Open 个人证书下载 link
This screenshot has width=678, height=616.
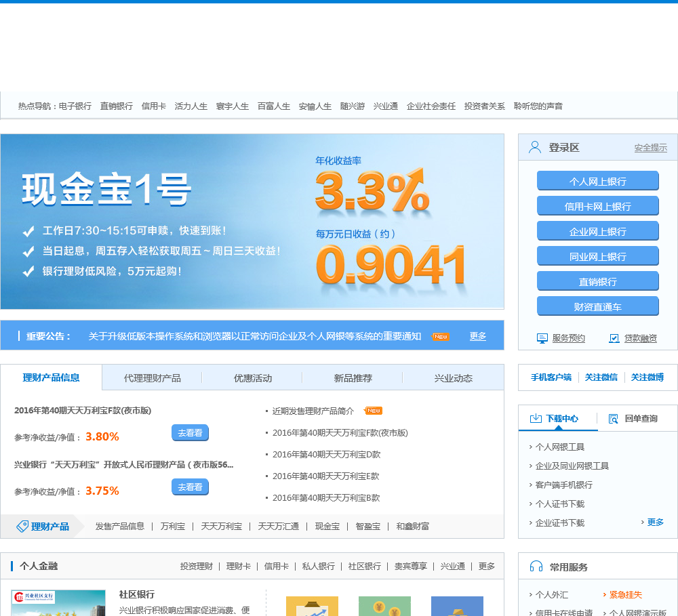pos(560,504)
